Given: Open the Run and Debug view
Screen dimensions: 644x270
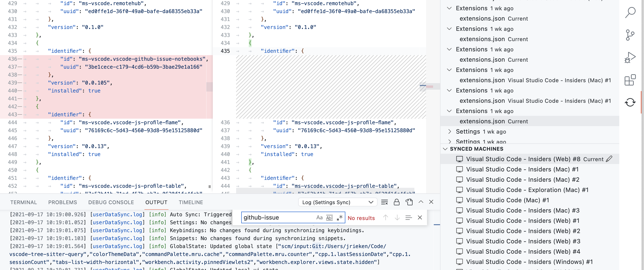Looking at the screenshot, I should 630,57.
